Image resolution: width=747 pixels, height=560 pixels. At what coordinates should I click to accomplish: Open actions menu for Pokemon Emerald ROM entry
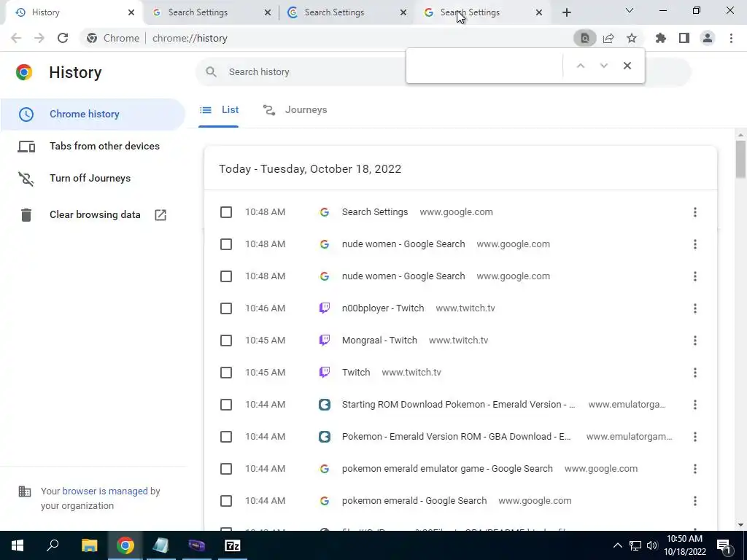(695, 437)
